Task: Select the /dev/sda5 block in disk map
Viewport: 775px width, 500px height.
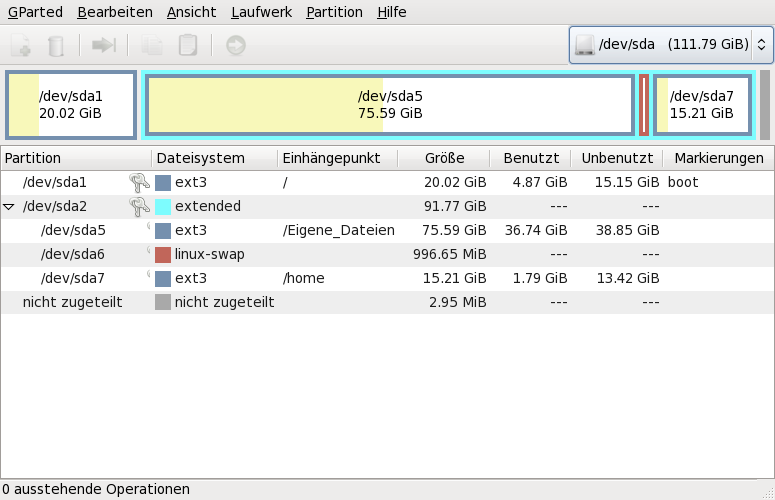Action: [x=390, y=105]
